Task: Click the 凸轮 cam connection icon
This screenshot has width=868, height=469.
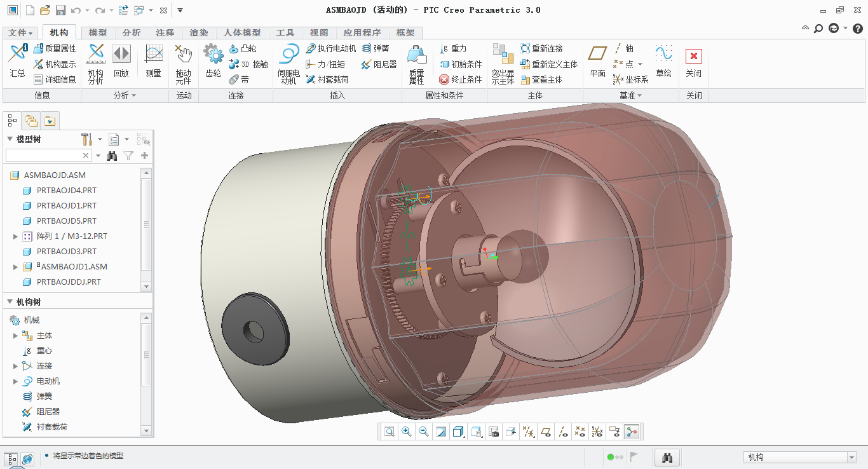Action: click(242, 48)
